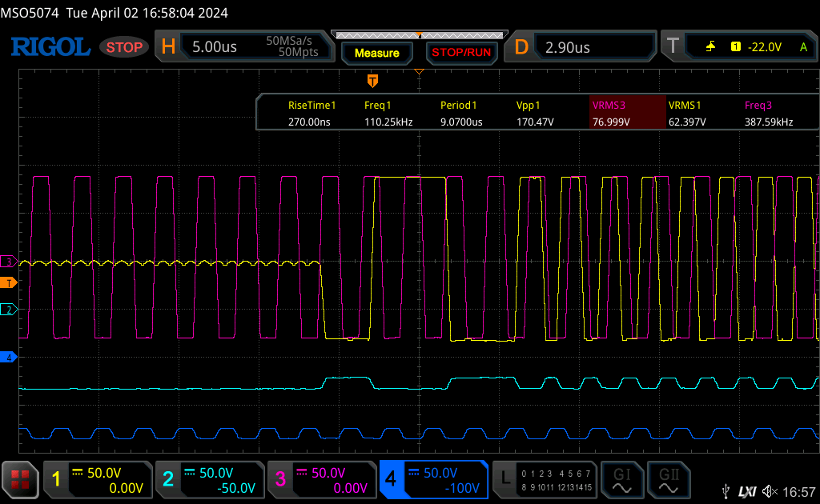This screenshot has width=820, height=504.
Task: Click the waveform memory overview bar
Action: pos(420,35)
